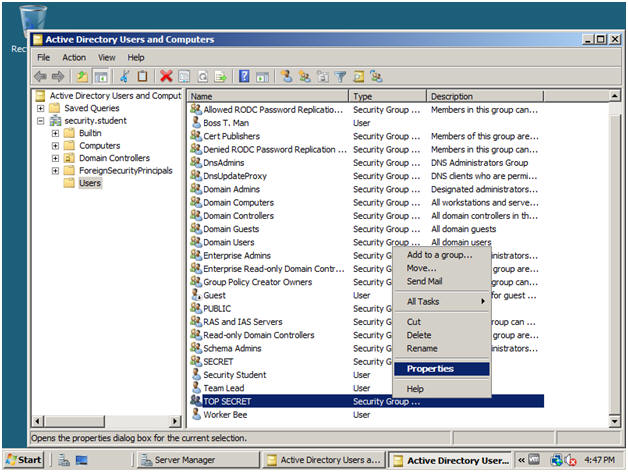Expand the ForeignSecurityPrincipals tree node
Viewport: 628px width, 472px height.
pyautogui.click(x=55, y=171)
